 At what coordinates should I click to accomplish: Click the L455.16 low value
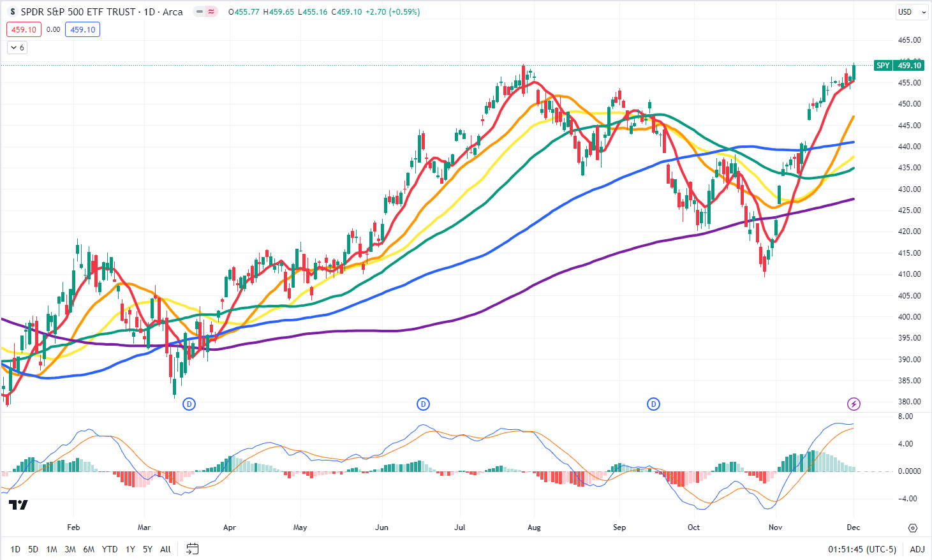[x=313, y=12]
